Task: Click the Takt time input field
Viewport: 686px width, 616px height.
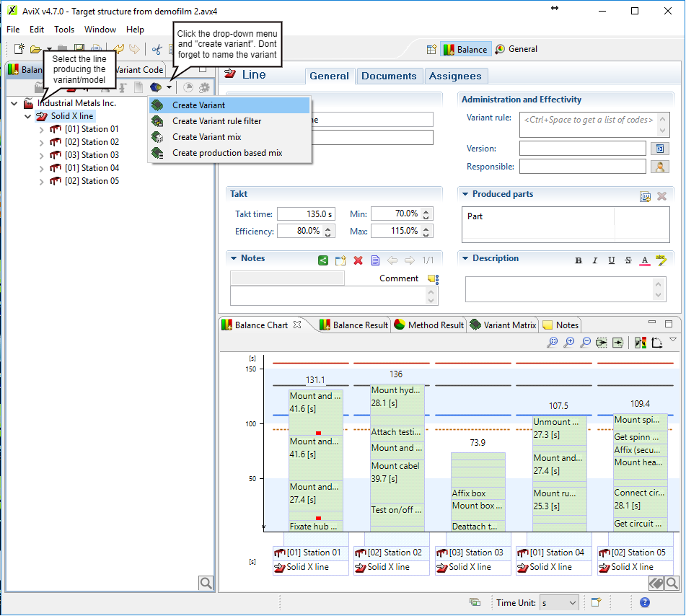Action: click(x=306, y=214)
